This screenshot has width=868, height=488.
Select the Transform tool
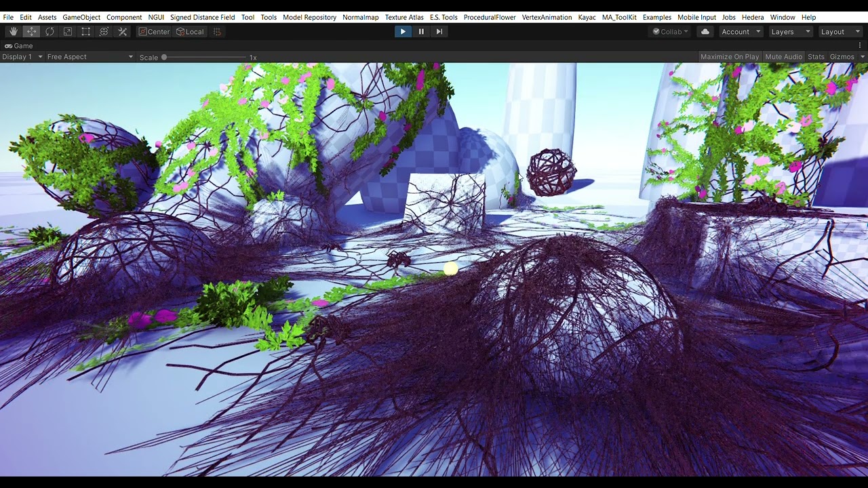104,32
